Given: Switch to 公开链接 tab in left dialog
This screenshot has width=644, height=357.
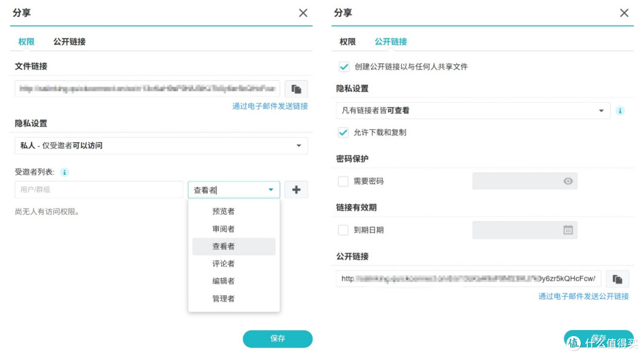Looking at the screenshot, I should (x=69, y=42).
